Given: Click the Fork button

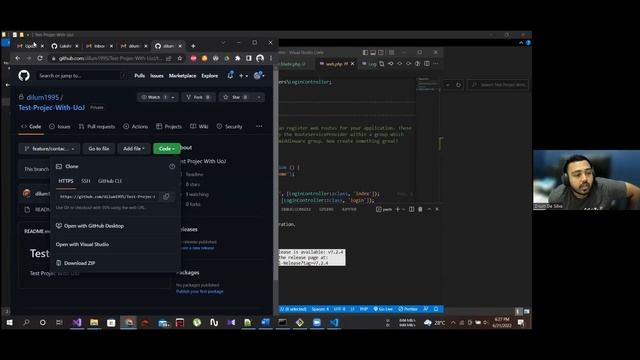Looking at the screenshot, I should pos(198,97).
